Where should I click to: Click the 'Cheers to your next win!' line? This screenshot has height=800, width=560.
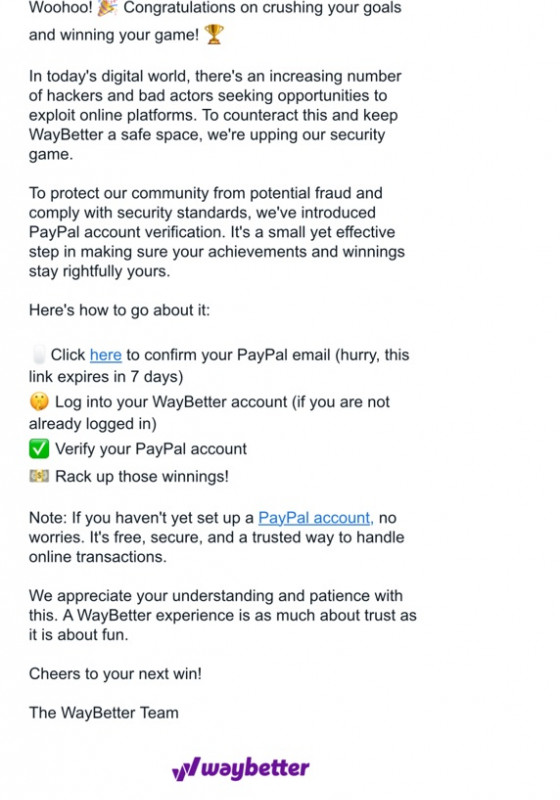coord(115,674)
